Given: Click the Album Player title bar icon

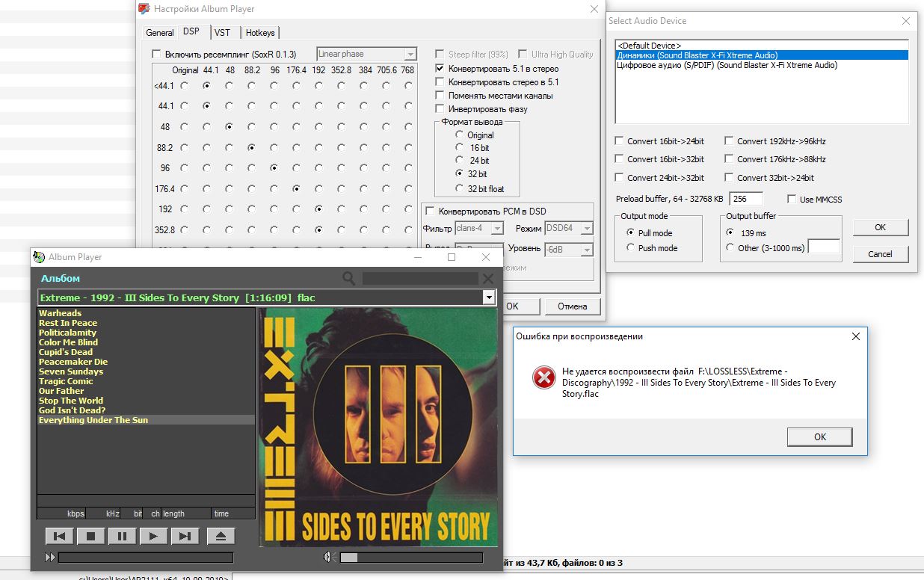Looking at the screenshot, I should [39, 257].
